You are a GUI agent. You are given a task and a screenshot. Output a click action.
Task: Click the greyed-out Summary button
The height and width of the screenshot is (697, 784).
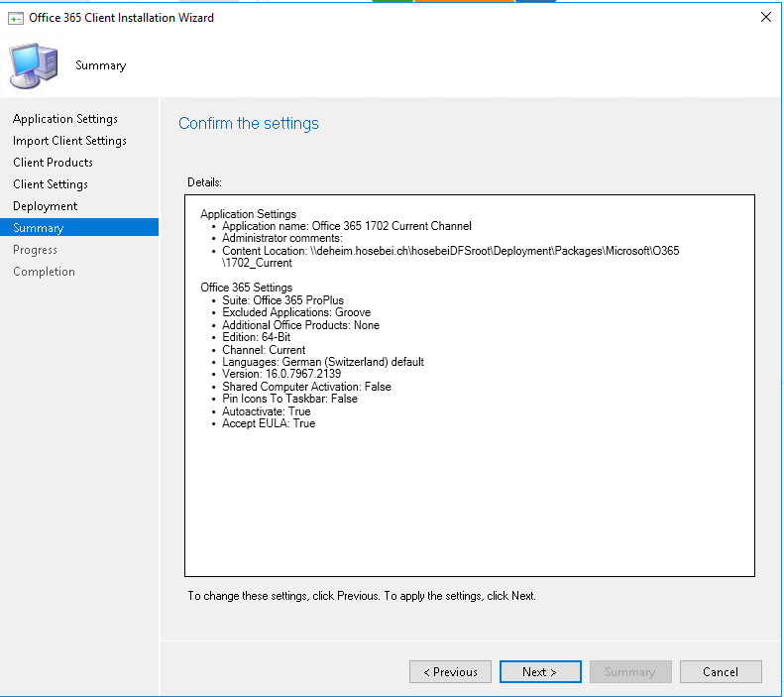point(630,672)
